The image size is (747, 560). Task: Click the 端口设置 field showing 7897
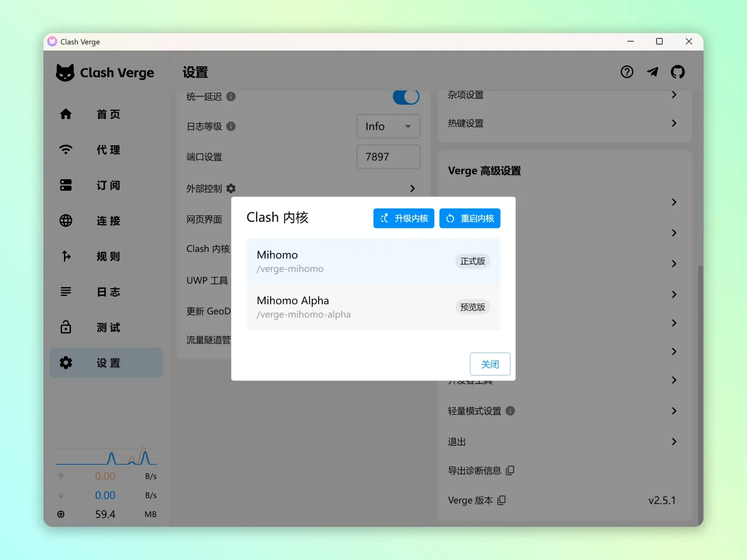[388, 157]
